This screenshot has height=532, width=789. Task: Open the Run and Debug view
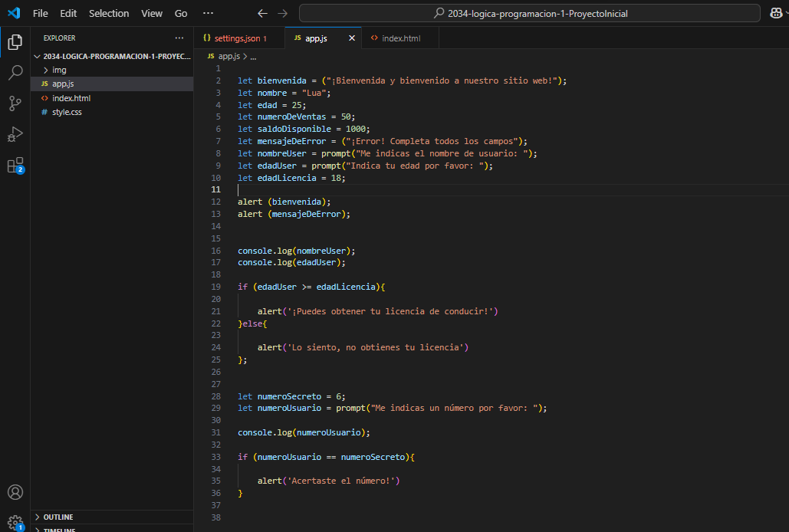point(15,134)
